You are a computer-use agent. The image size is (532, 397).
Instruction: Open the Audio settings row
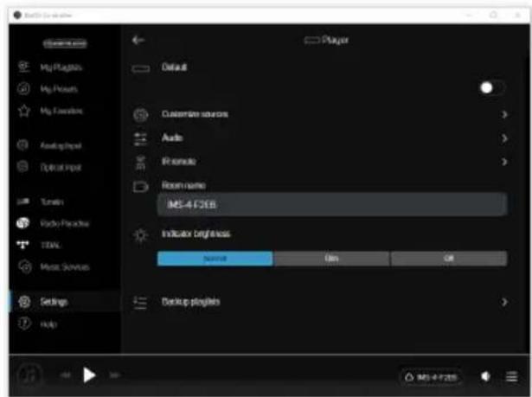click(x=320, y=138)
